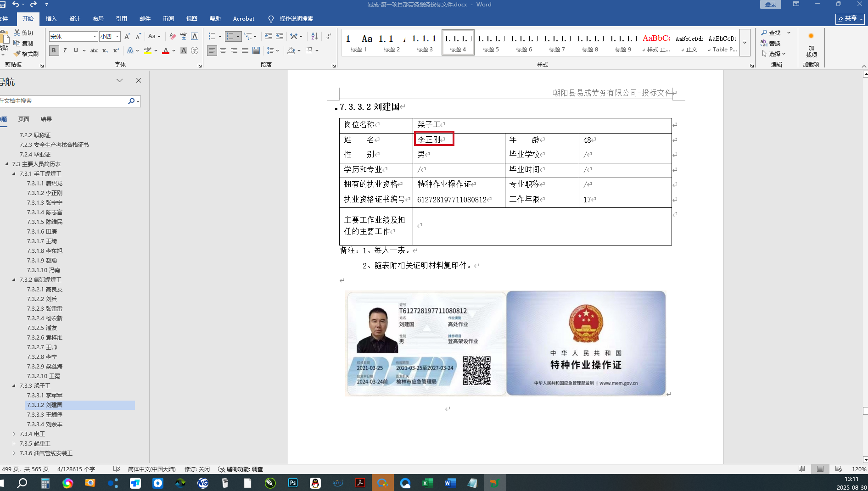Open the phonetic guide (wén) tool

point(184,36)
